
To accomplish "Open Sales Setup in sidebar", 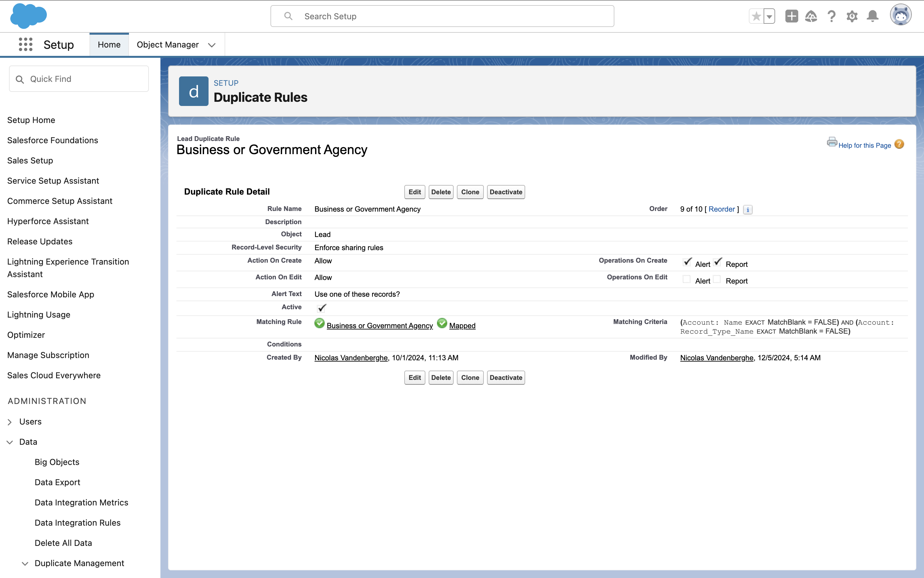I will [30, 161].
